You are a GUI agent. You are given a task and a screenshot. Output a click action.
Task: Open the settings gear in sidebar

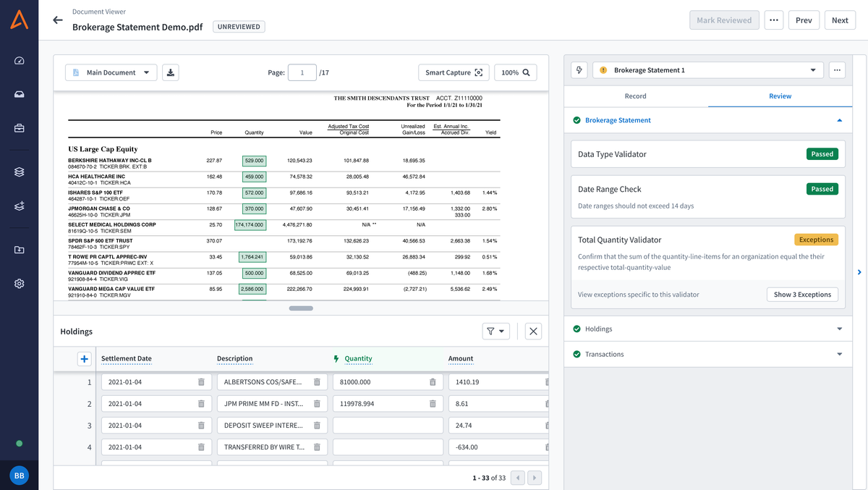tap(20, 284)
